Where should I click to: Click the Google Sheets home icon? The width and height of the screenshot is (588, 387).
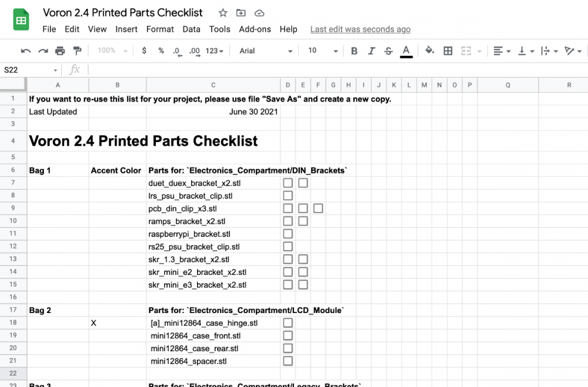[x=21, y=19]
